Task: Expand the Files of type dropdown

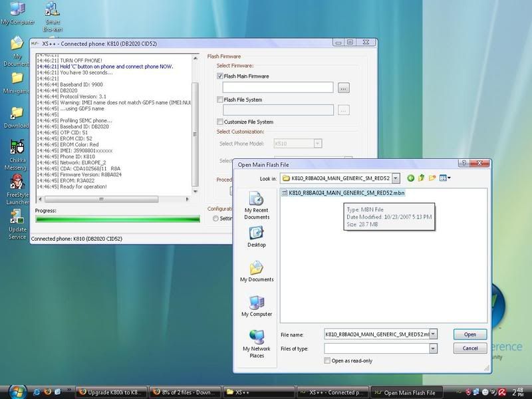Action: (434, 348)
